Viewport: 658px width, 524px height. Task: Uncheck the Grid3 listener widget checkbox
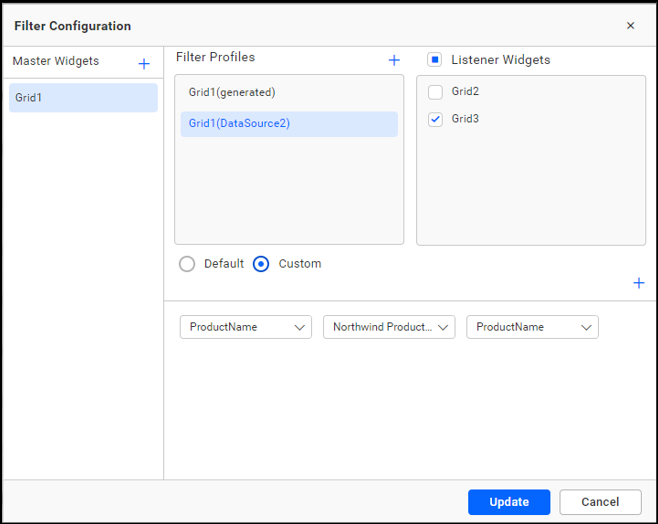435,119
